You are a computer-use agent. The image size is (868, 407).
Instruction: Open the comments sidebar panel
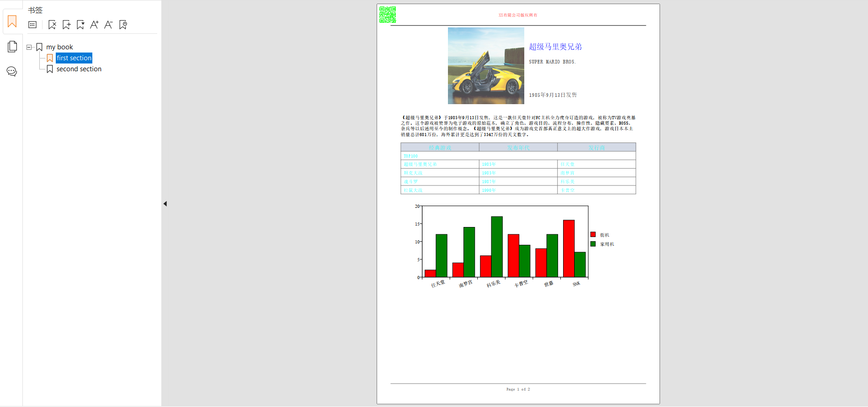pyautogui.click(x=12, y=71)
